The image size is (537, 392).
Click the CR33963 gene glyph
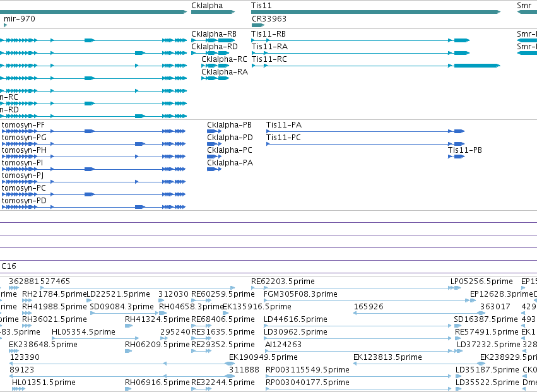[258, 25]
